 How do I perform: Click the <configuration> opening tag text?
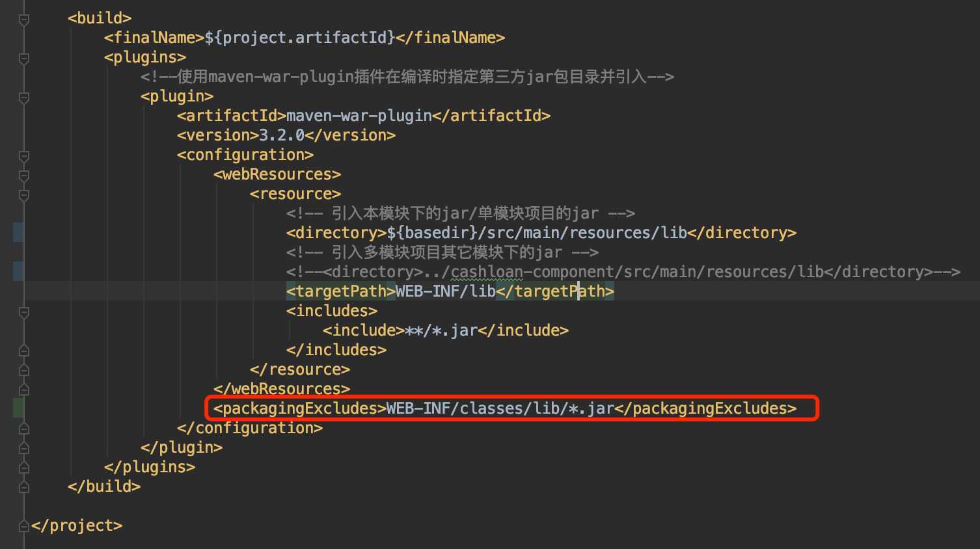pos(245,155)
